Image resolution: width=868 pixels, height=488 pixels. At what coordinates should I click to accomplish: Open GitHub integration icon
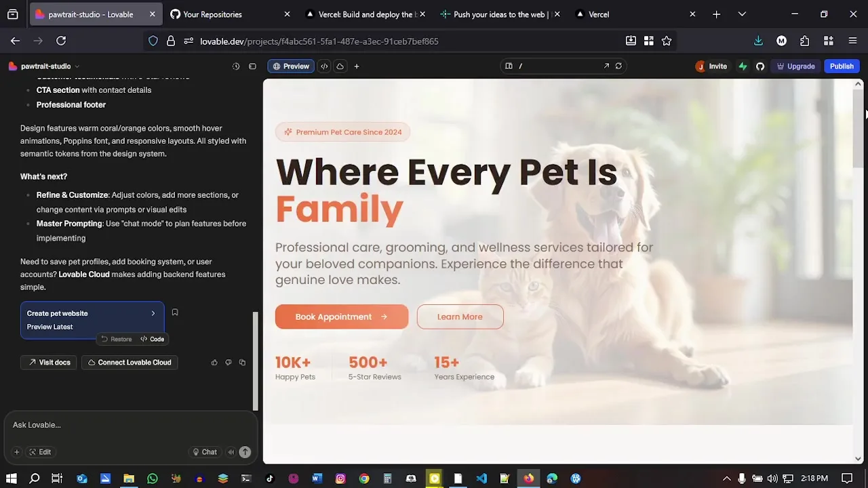pyautogui.click(x=760, y=66)
